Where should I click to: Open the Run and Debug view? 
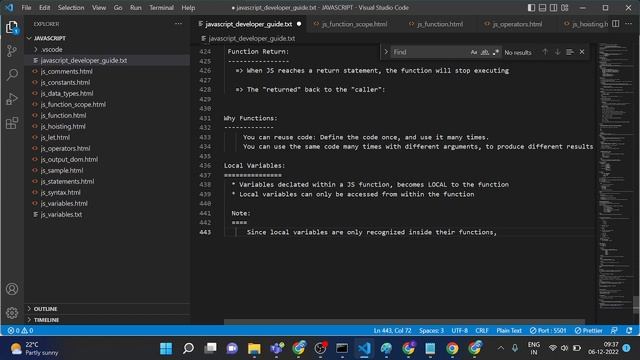[x=12, y=99]
